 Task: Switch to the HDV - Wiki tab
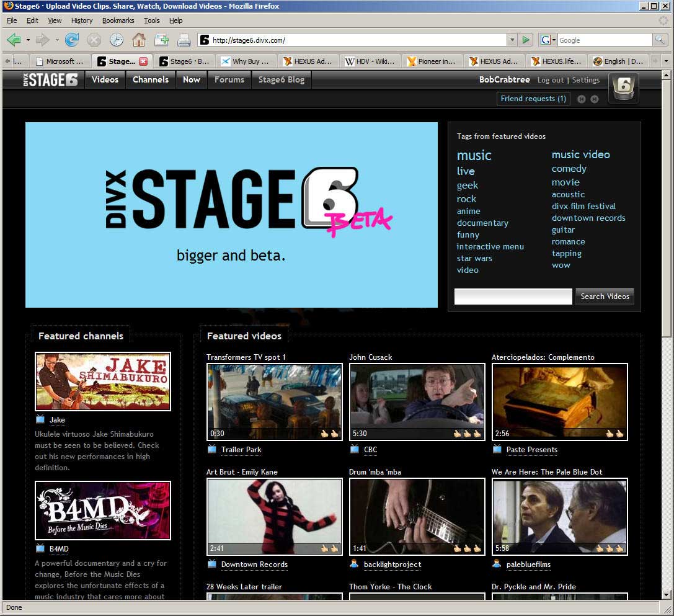click(371, 61)
